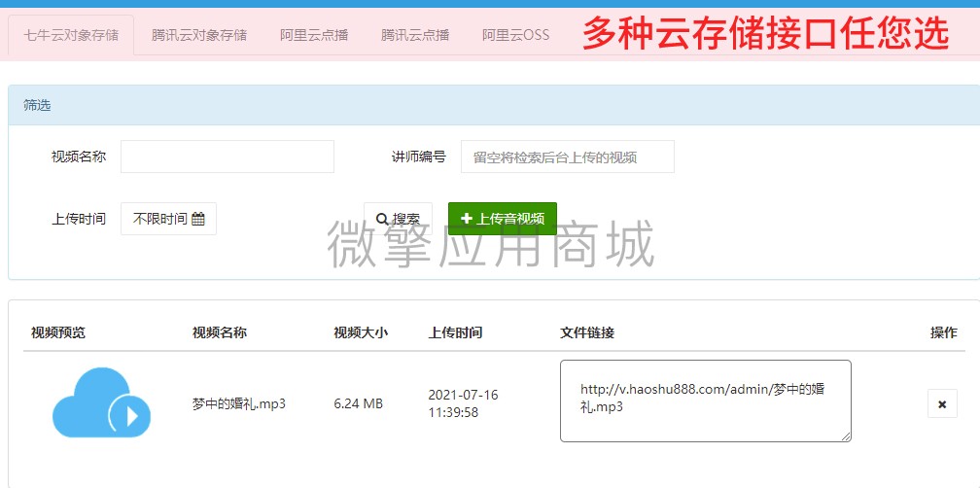Click the 视频大小 column header

[x=361, y=332]
